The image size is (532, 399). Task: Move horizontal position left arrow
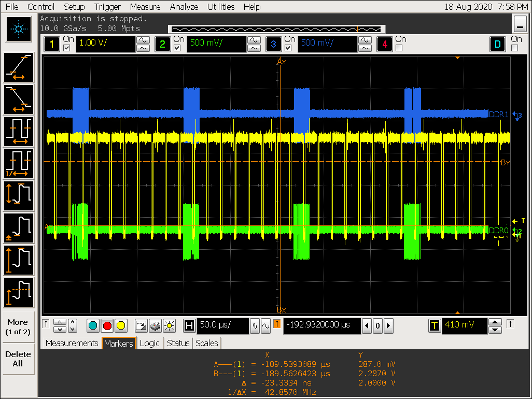click(367, 326)
